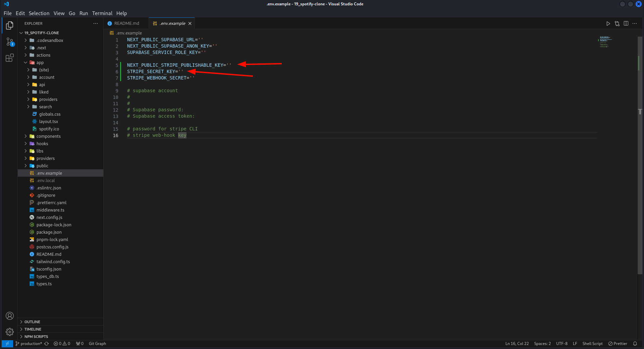Open middleware.ts file
644x349 pixels.
pyautogui.click(x=60, y=210)
